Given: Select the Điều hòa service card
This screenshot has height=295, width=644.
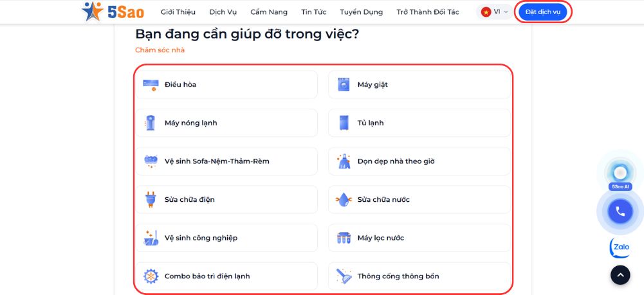Looking at the screenshot, I should [x=226, y=85].
